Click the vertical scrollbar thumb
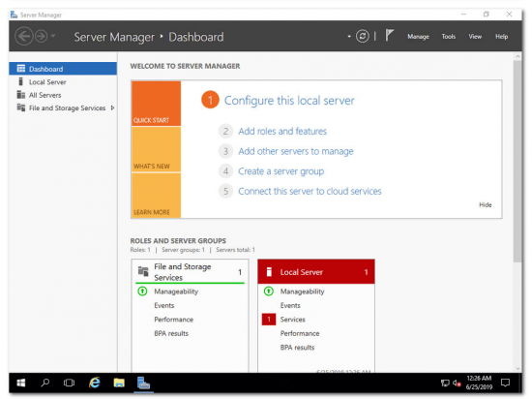Screen dimensions: 532x399 coord(517,162)
